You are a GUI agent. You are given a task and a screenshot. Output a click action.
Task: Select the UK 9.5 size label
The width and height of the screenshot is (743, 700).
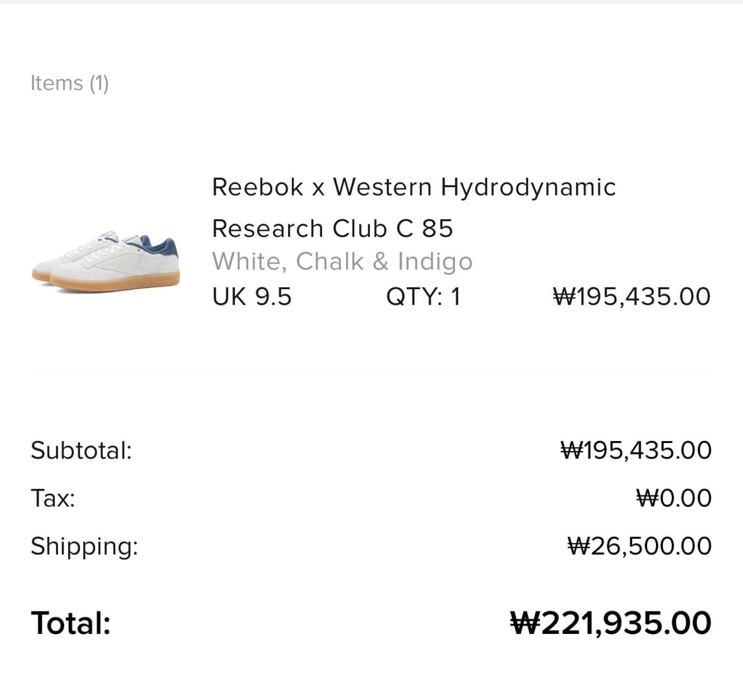(x=252, y=297)
